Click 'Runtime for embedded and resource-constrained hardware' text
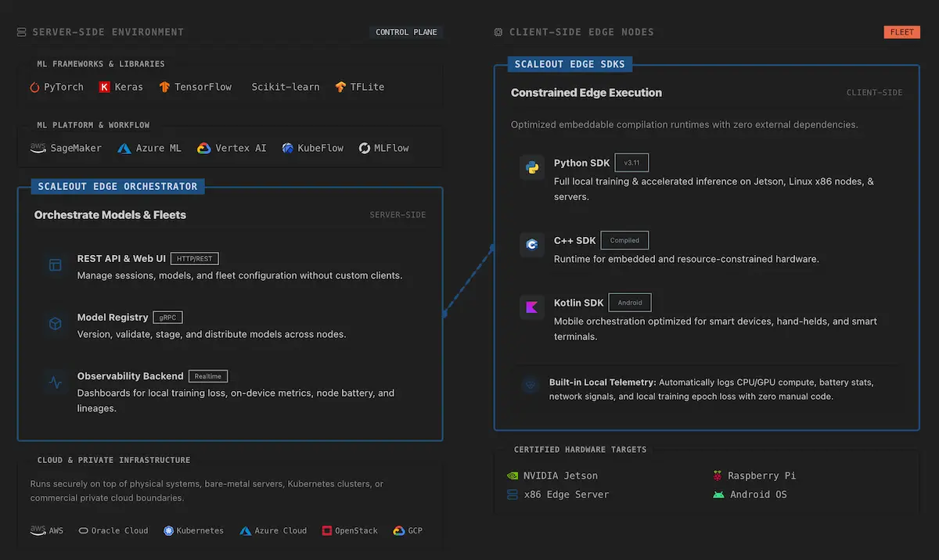The height and width of the screenshot is (560, 939). click(686, 259)
